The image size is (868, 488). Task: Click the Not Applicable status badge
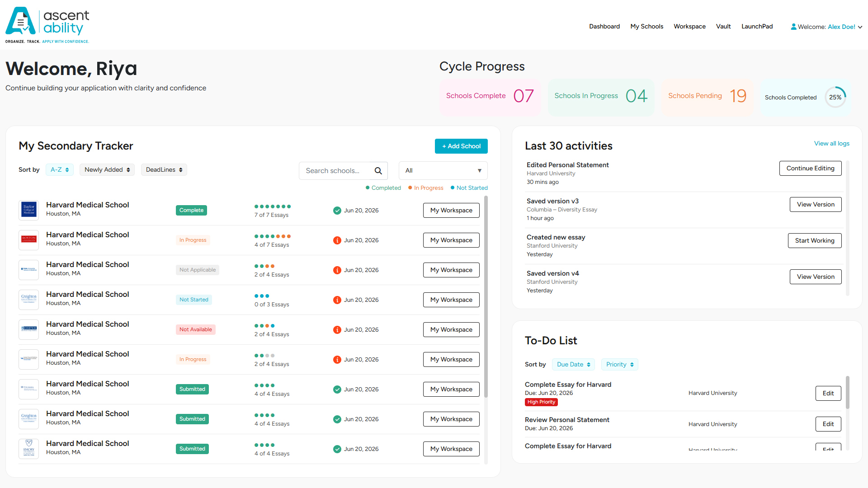click(x=198, y=270)
